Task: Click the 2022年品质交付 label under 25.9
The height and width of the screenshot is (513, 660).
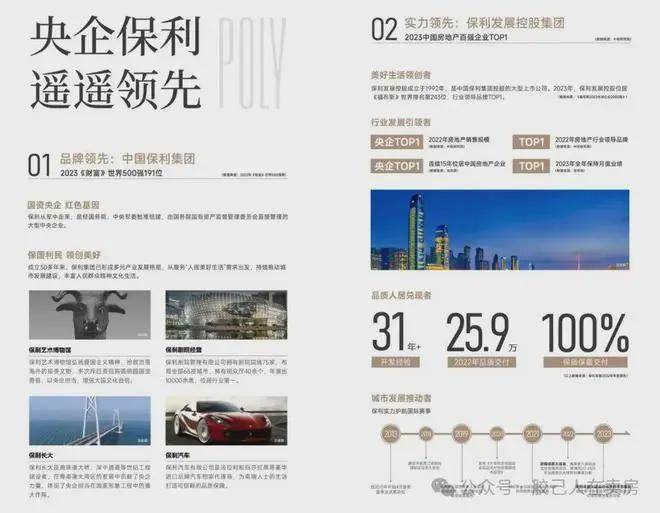Action: [482, 362]
